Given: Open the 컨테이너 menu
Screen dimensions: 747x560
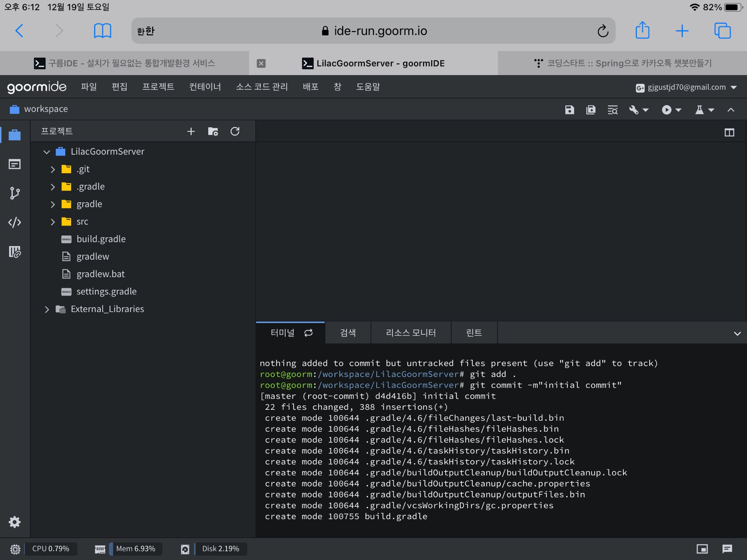Looking at the screenshot, I should (205, 87).
